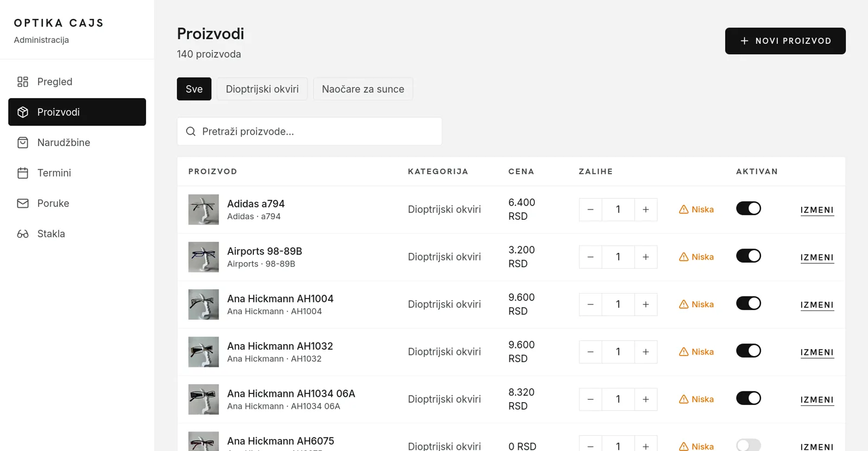868x451 pixels.
Task: Toggle active switch for Adidas a794
Action: coord(749,208)
